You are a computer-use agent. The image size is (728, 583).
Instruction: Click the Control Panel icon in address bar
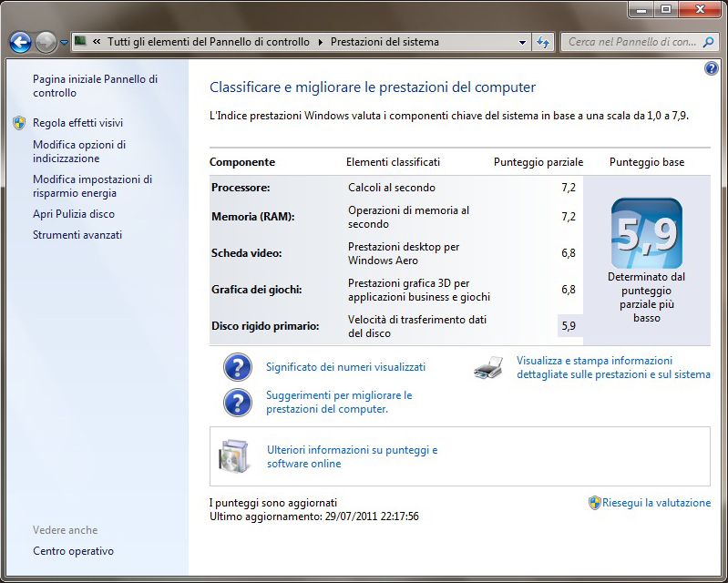(80, 41)
